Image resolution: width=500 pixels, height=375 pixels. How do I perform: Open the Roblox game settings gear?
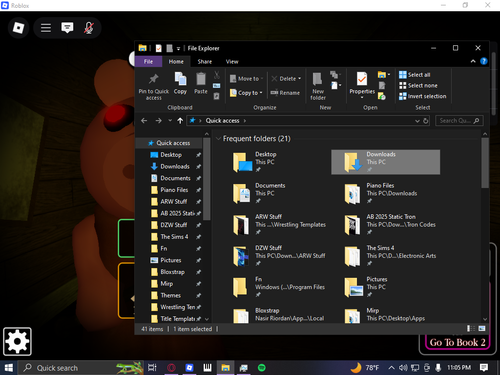[x=17, y=342]
